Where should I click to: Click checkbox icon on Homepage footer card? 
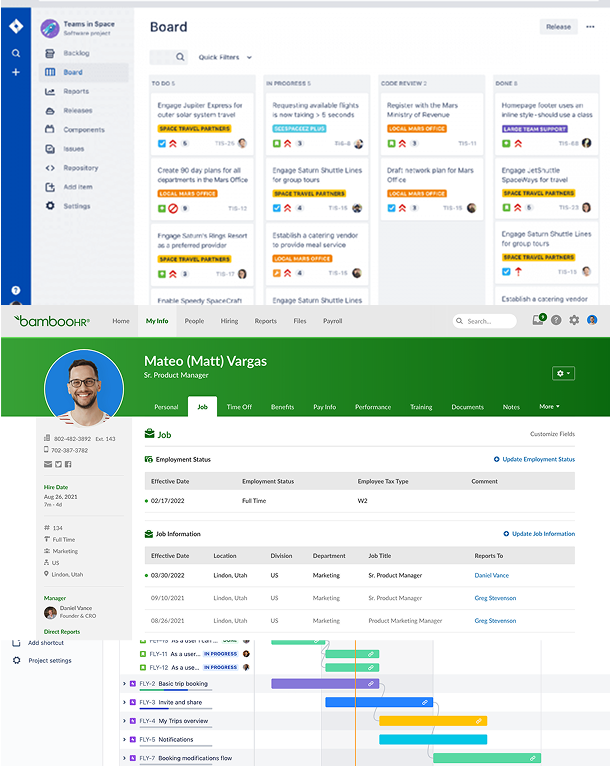tap(507, 143)
